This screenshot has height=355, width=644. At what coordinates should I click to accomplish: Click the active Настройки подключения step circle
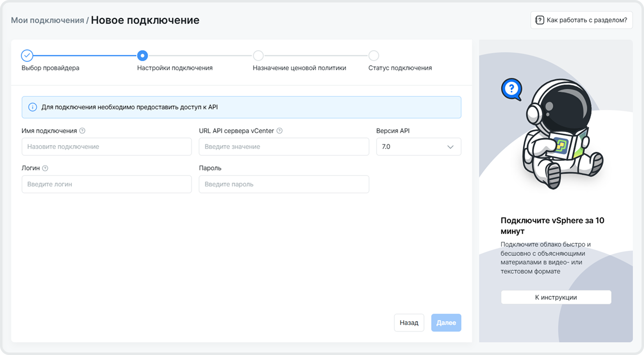click(x=142, y=55)
